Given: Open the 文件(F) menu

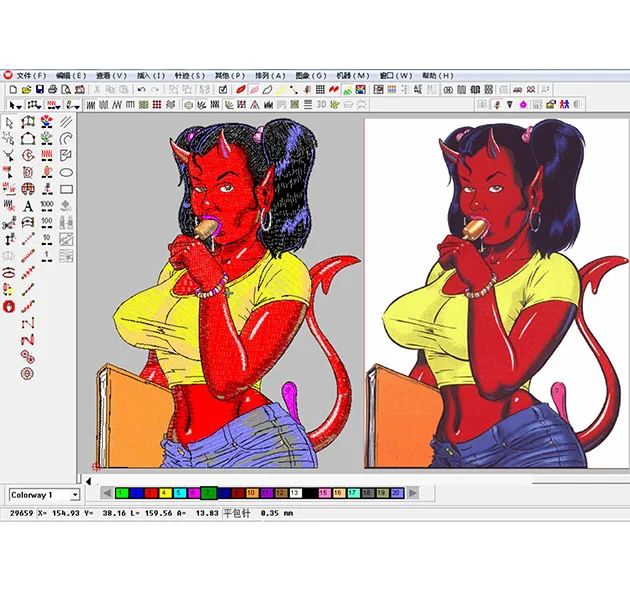Looking at the screenshot, I should coord(31,76).
